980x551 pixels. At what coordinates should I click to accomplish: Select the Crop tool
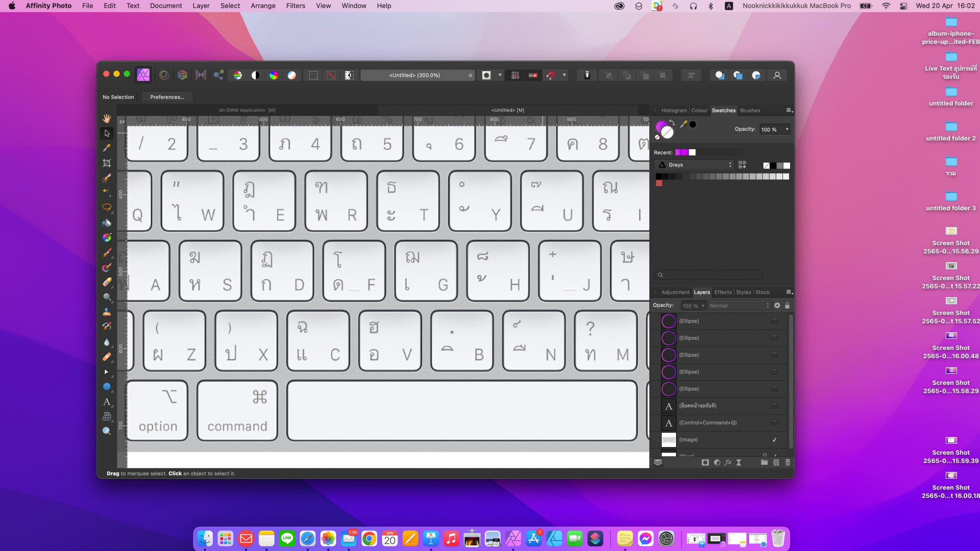tap(107, 163)
